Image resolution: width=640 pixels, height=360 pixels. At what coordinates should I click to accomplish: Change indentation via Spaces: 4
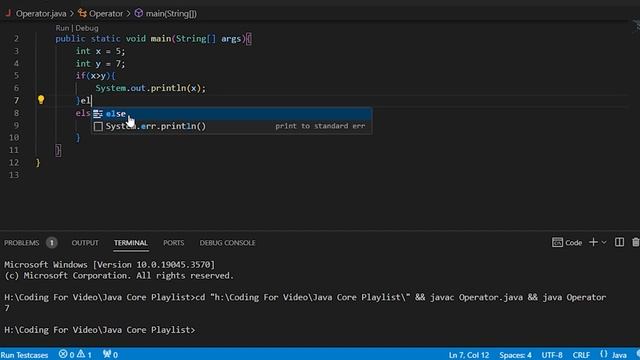[x=515, y=355]
